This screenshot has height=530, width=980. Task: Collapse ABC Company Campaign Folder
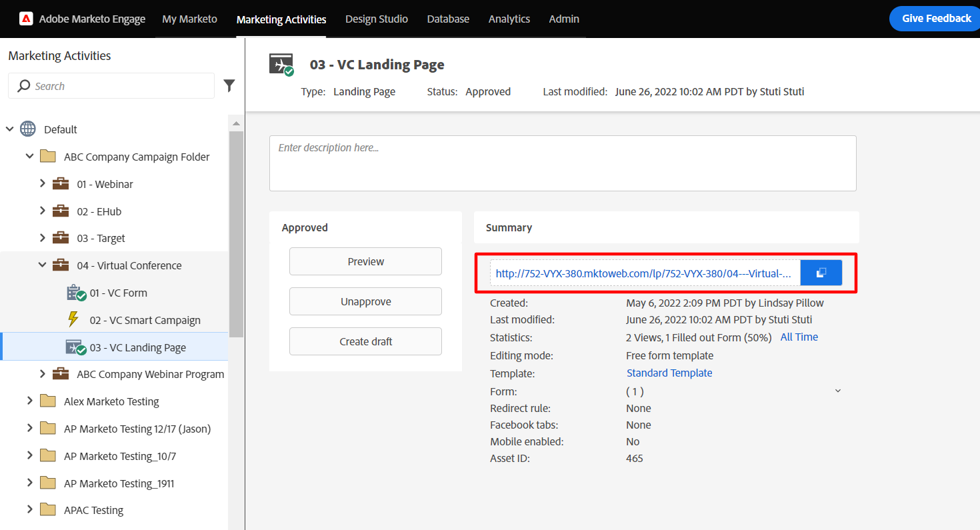(x=29, y=156)
